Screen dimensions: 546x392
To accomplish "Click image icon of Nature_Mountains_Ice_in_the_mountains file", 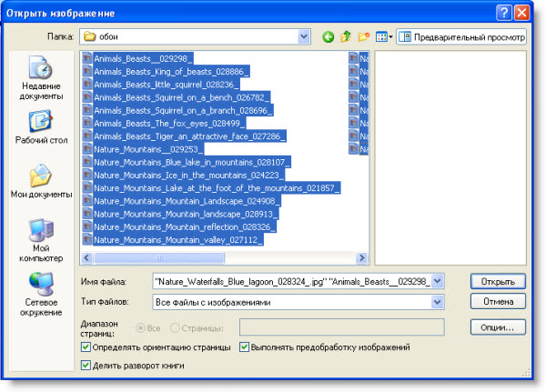I will 87,176.
